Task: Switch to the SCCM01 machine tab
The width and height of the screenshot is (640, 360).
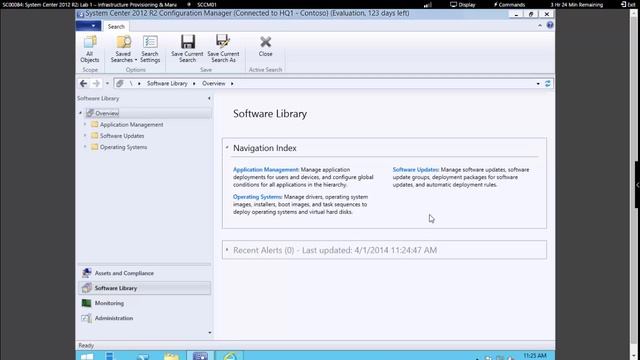Action: [207, 5]
